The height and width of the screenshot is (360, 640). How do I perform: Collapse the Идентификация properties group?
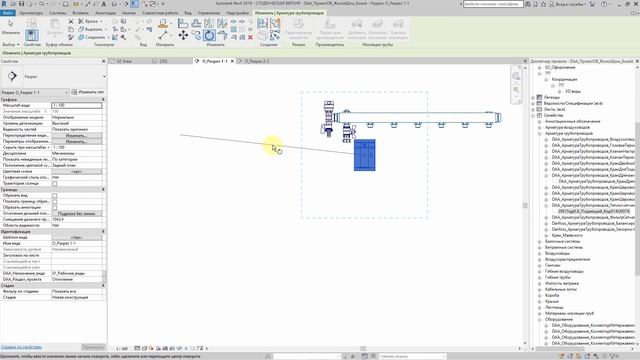coord(103,231)
